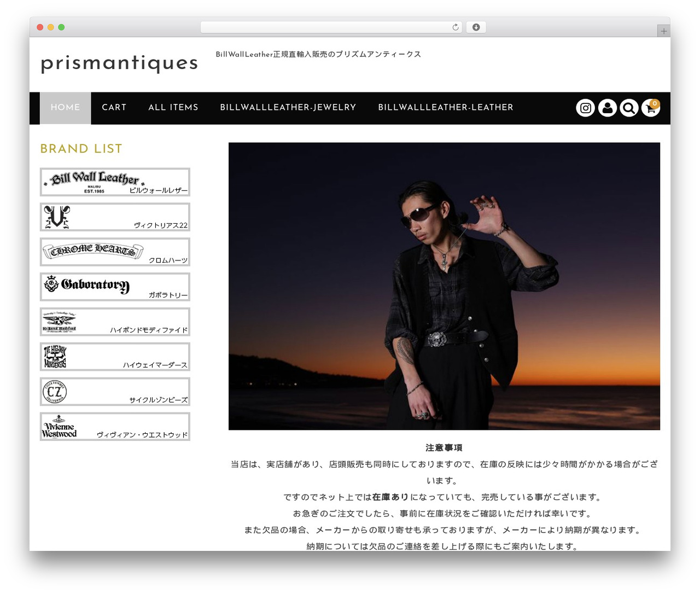Viewport: 700px width, 593px height.
Task: Reload the page with browser refresh icon
Action: point(456,27)
